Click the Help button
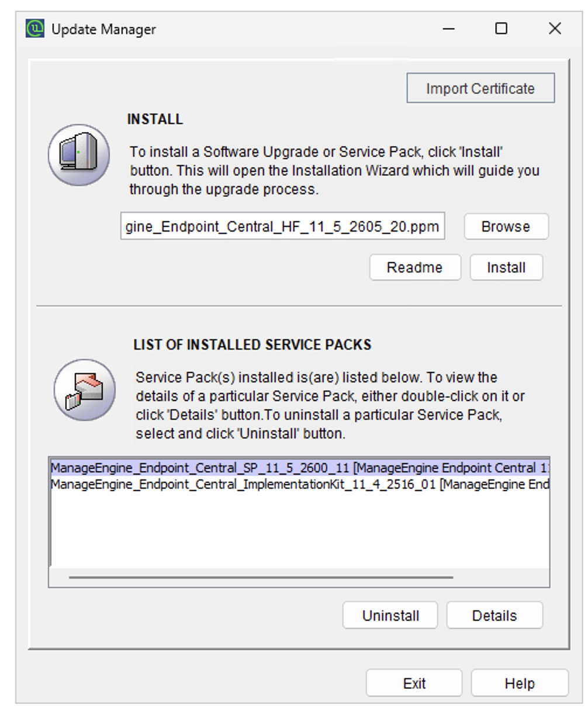Screen dimensions: 588x711 click(x=520, y=683)
